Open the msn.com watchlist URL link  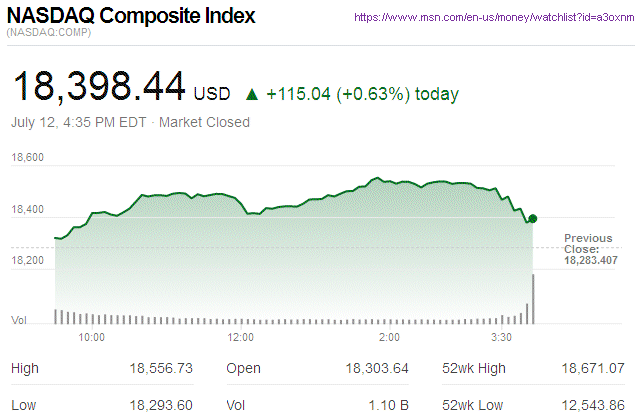[492, 18]
